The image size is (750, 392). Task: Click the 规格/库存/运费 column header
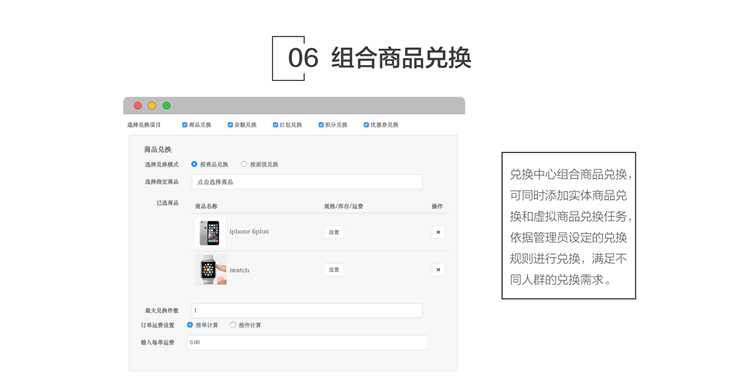click(343, 206)
